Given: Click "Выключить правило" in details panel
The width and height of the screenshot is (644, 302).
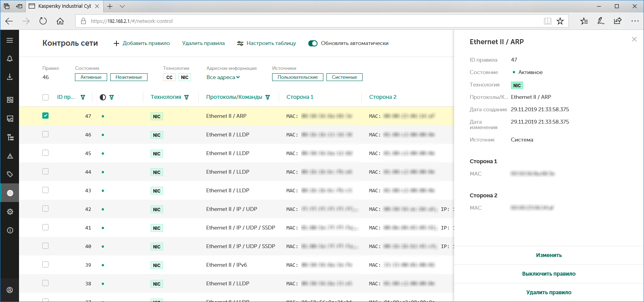Looking at the screenshot, I should [x=549, y=274].
